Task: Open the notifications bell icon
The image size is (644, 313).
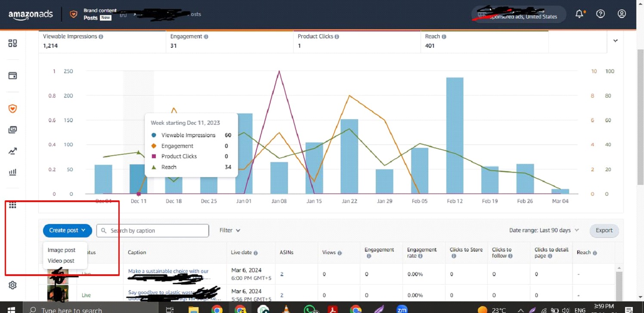Action: coord(579,13)
